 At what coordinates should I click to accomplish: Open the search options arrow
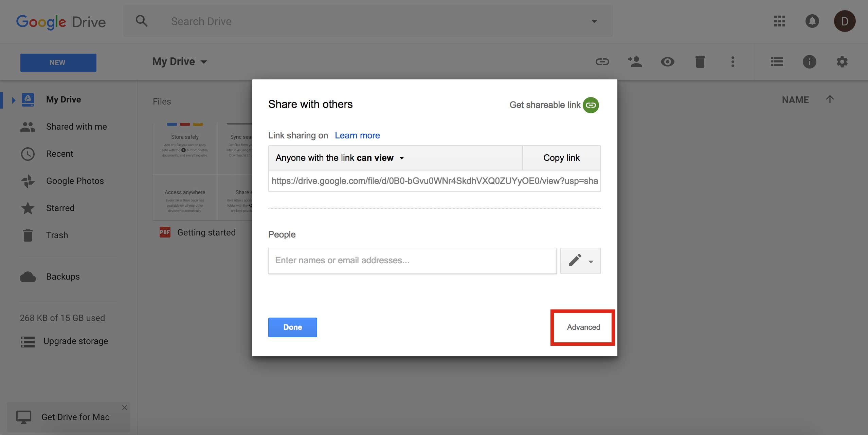tap(594, 21)
